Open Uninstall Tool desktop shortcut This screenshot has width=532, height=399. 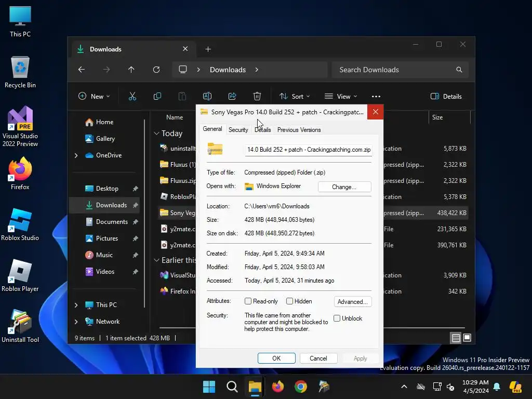tap(20, 326)
